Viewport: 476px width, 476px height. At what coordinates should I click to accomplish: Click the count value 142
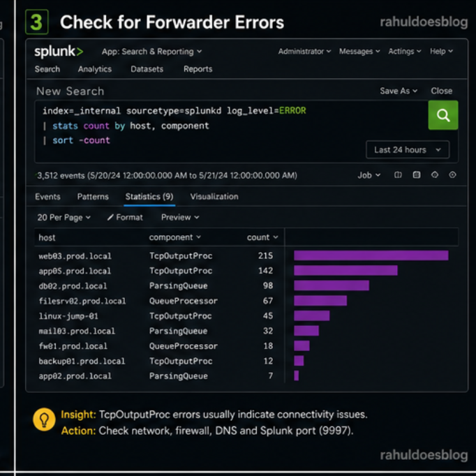click(266, 271)
